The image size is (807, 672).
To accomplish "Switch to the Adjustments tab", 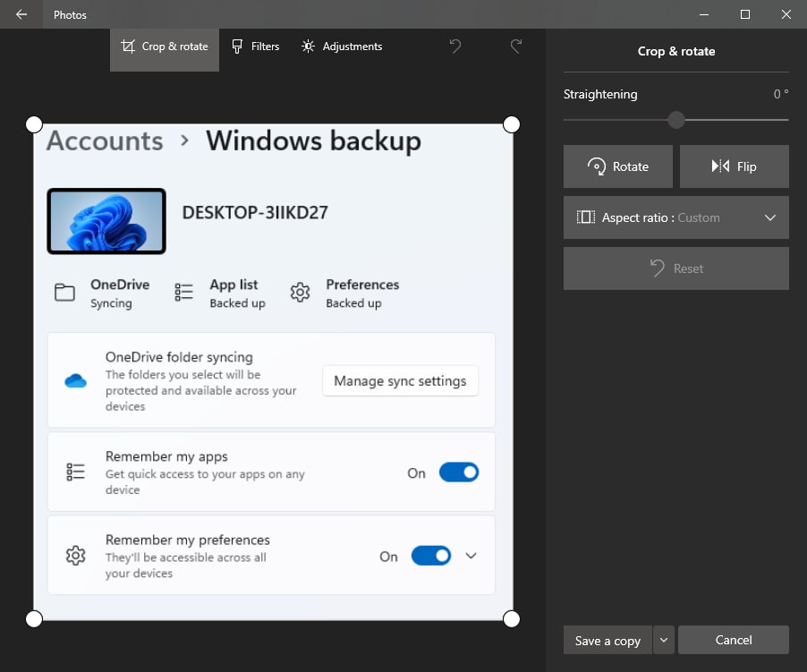I will (342, 47).
